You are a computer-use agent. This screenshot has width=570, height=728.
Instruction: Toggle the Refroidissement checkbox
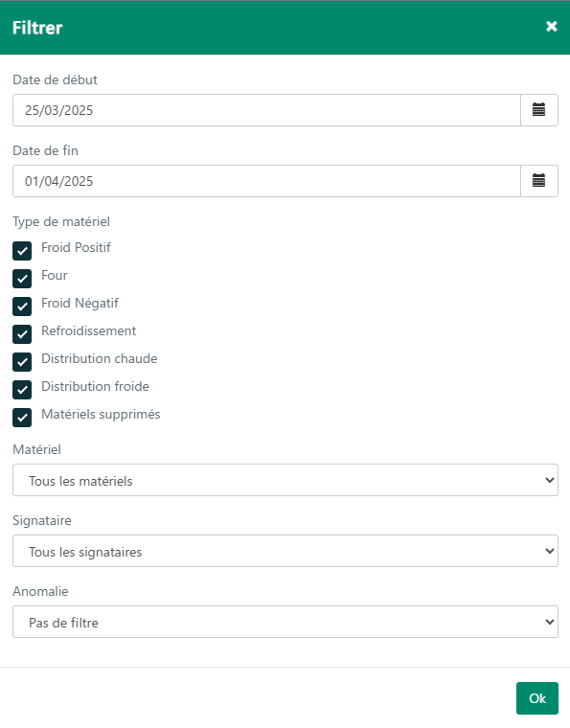pos(22,334)
